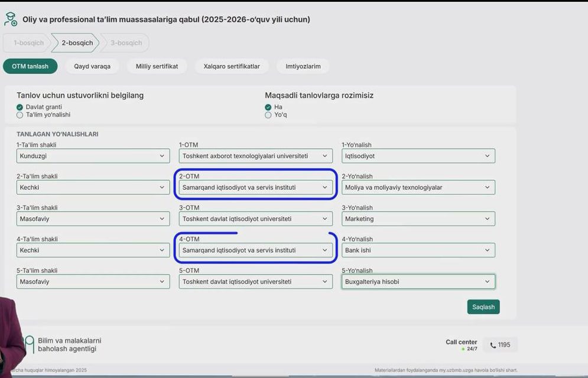The width and height of the screenshot is (588, 378).
Task: Open the 5-Ta'lim shakli Masofaviy dropdown
Action: coord(93,282)
